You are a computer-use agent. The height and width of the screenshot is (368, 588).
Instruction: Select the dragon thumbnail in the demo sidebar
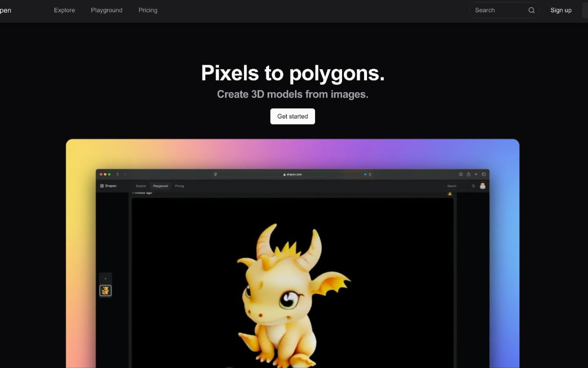coord(105,290)
